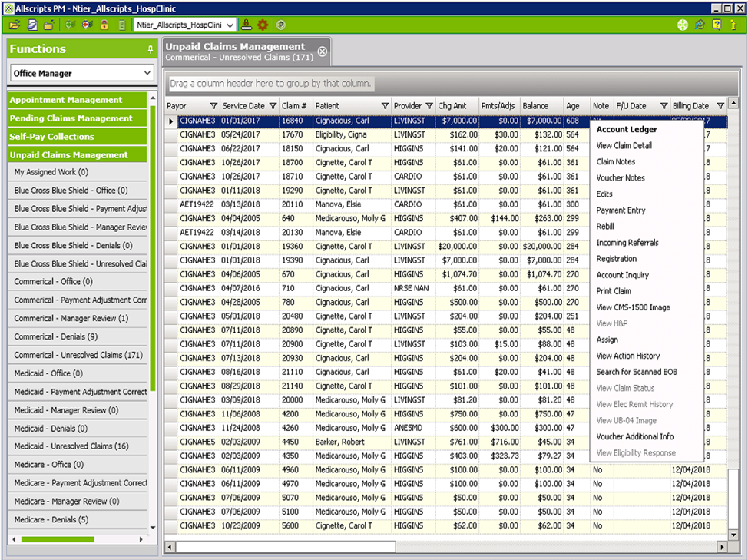Screen dimensions: 748x560
Task: Choose Account Ledger from context menu
Action: pos(627,129)
